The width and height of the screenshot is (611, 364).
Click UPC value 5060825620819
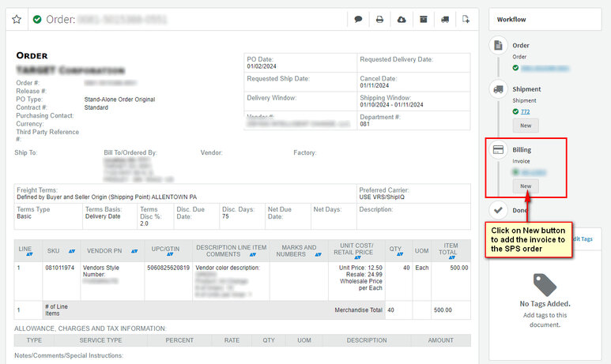click(168, 268)
